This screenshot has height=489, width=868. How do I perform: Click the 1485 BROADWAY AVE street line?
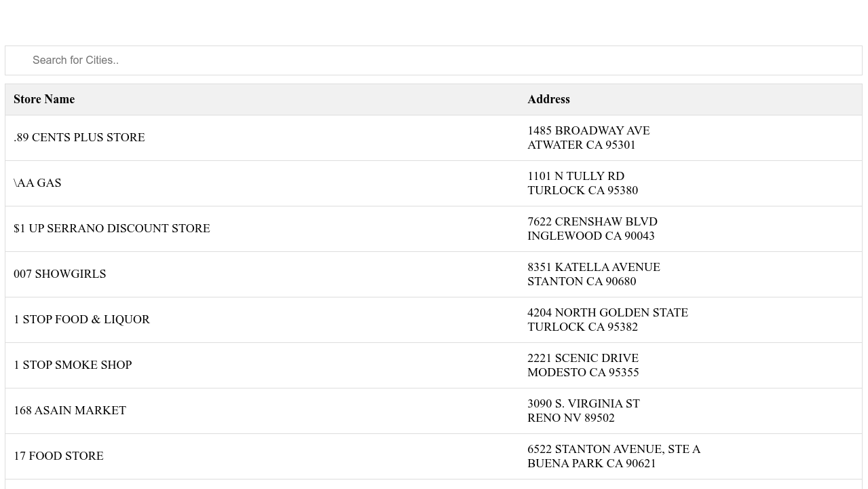588,130
